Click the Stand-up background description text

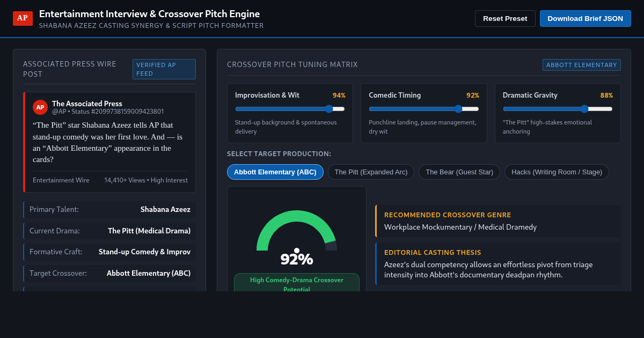[286, 127]
